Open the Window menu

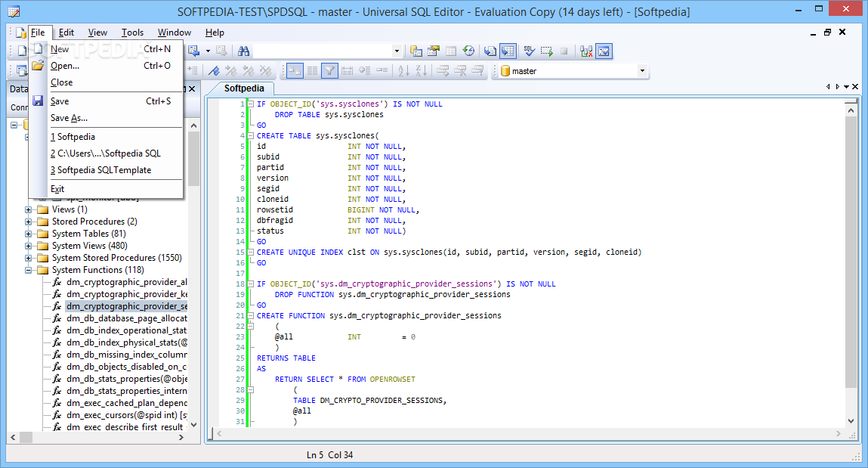175,33
